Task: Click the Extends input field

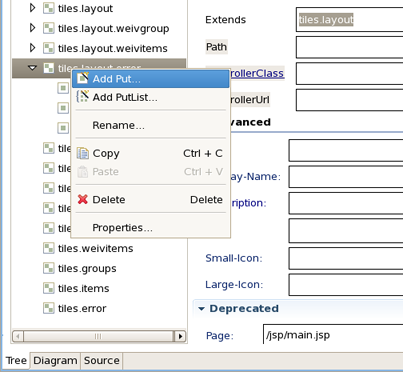Action: click(349, 20)
